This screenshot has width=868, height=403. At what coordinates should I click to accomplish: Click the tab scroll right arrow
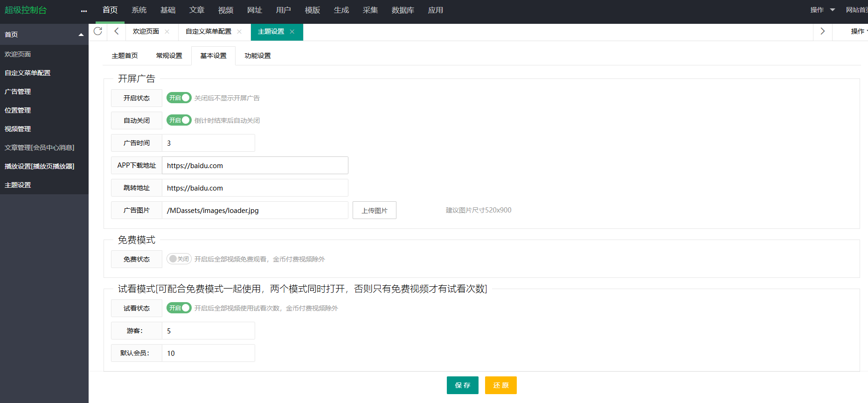[822, 31]
